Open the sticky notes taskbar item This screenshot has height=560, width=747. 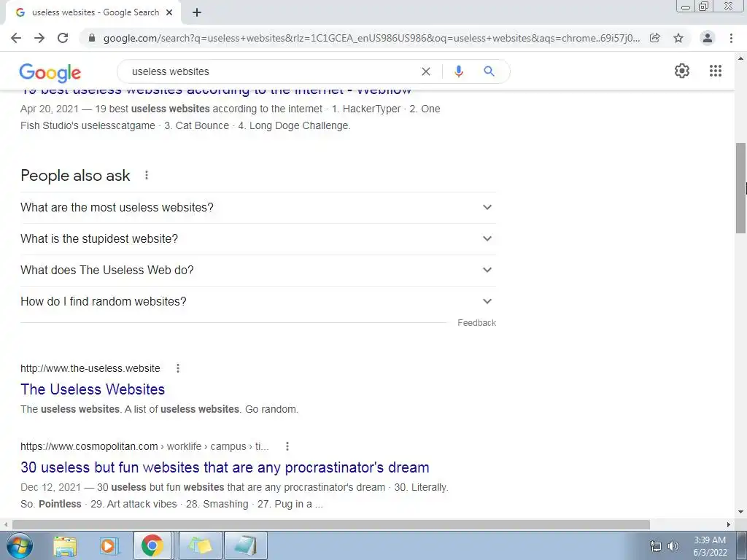[200, 545]
